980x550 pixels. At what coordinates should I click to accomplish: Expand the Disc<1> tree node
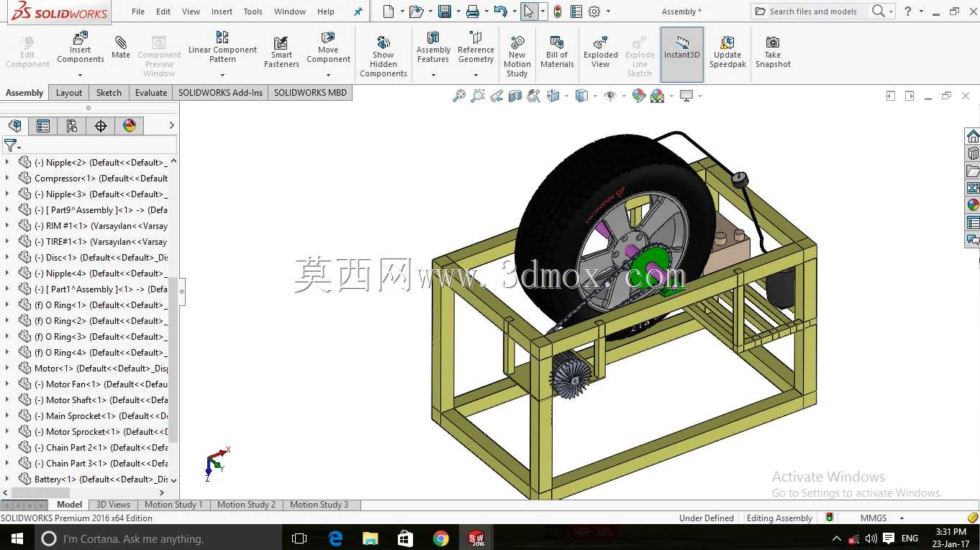point(7,257)
